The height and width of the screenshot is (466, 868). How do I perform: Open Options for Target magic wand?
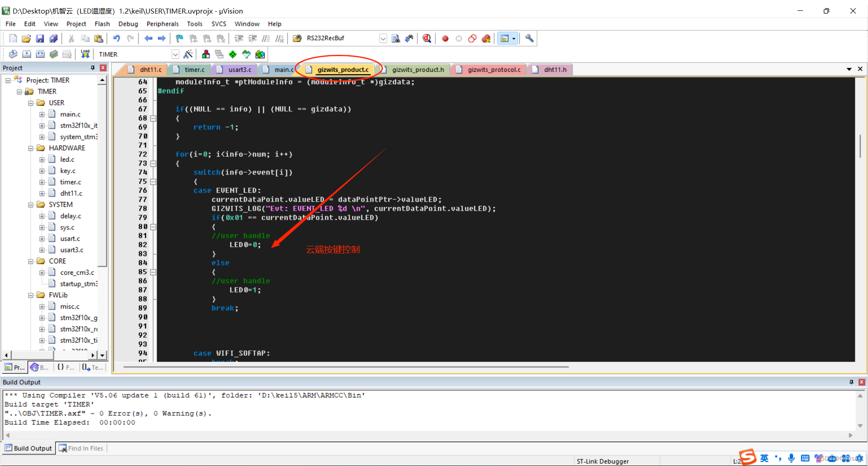coord(188,54)
